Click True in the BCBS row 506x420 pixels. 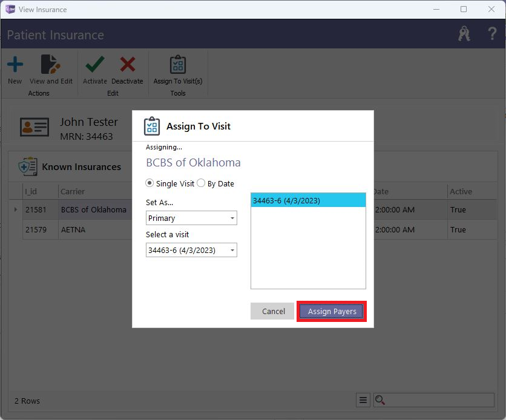[471, 209]
